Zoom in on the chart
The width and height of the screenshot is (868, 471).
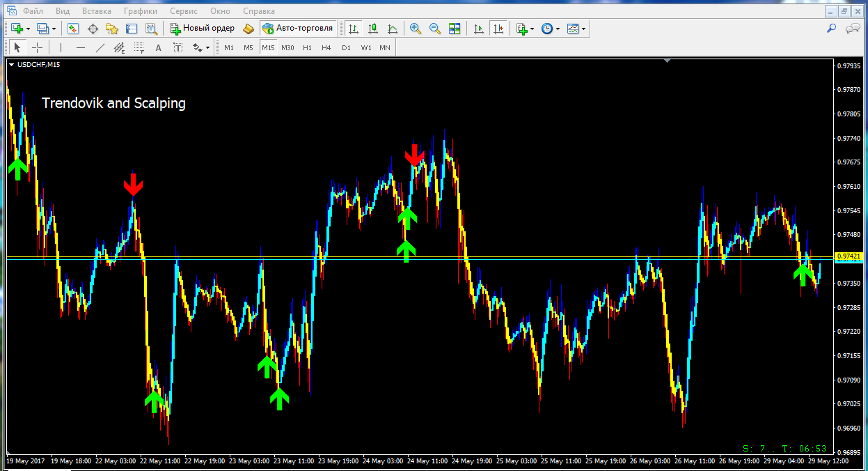point(416,29)
